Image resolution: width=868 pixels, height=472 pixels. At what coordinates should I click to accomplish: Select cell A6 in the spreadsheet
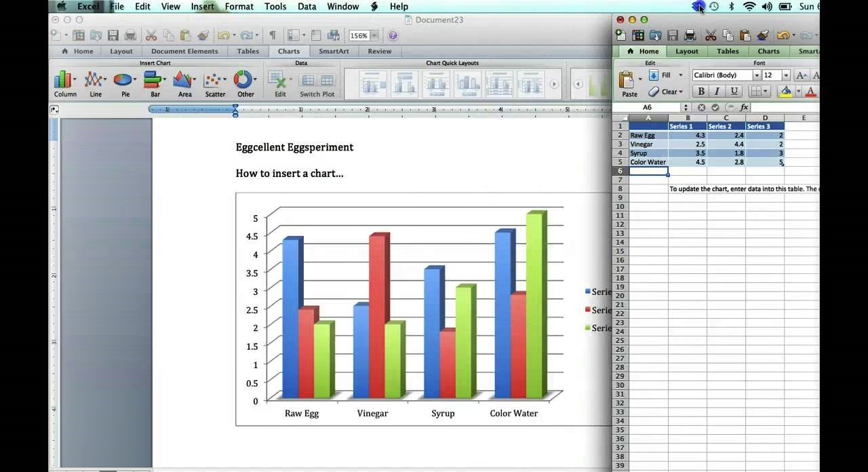coord(648,171)
